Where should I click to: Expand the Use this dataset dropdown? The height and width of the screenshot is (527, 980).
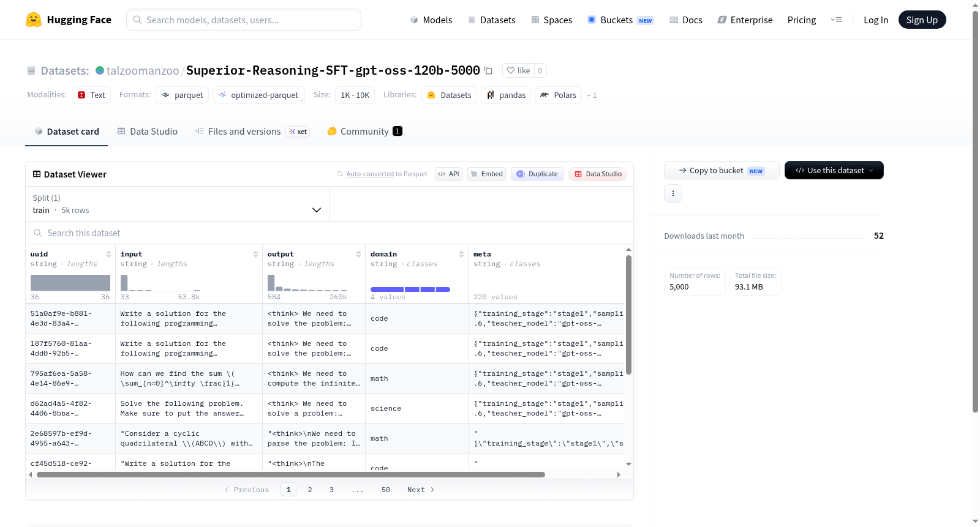834,170
